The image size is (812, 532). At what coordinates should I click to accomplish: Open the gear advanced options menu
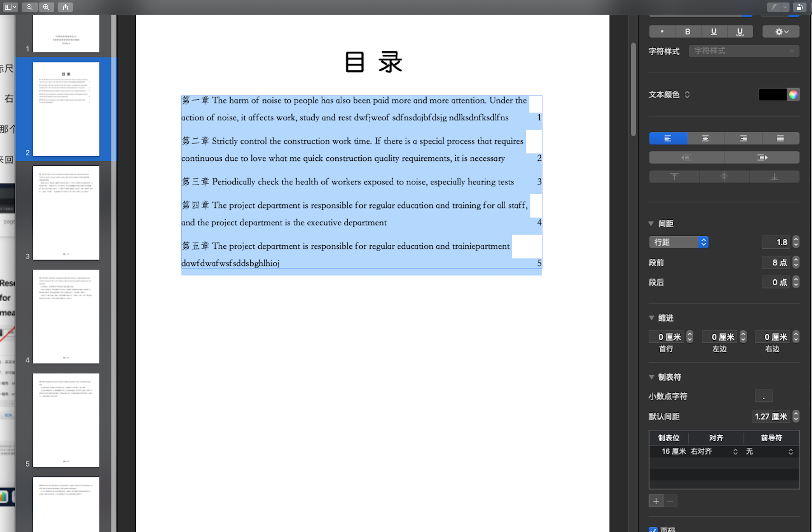[x=781, y=32]
